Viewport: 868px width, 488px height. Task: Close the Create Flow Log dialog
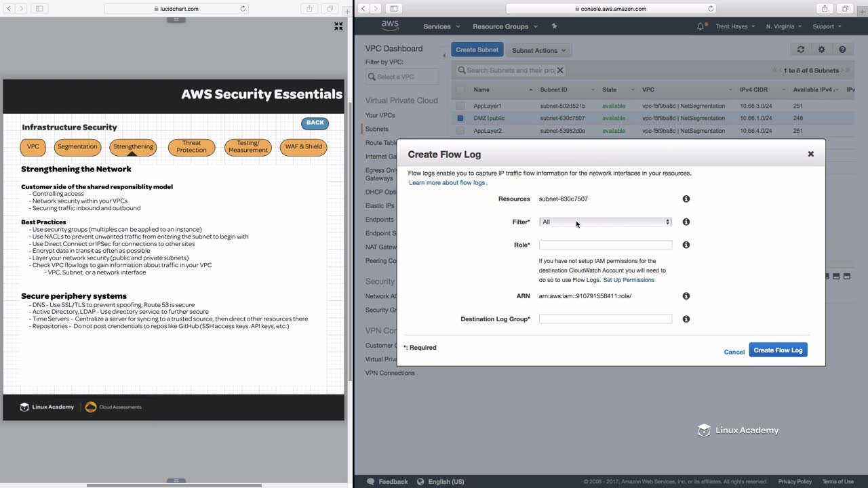pos(810,154)
